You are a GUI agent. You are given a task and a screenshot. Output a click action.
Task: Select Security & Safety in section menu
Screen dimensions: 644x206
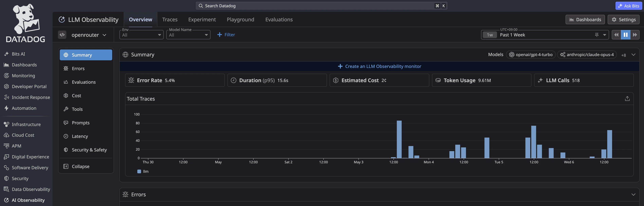86,150
